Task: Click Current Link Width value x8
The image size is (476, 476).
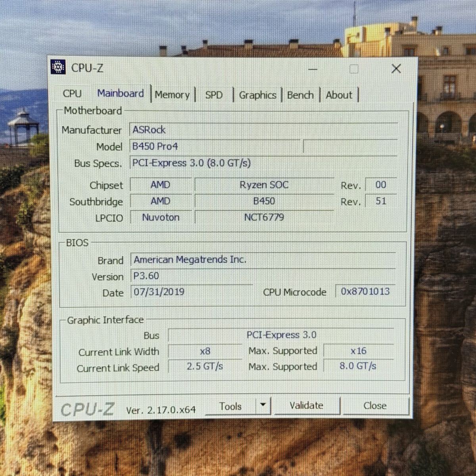Action: [205, 351]
